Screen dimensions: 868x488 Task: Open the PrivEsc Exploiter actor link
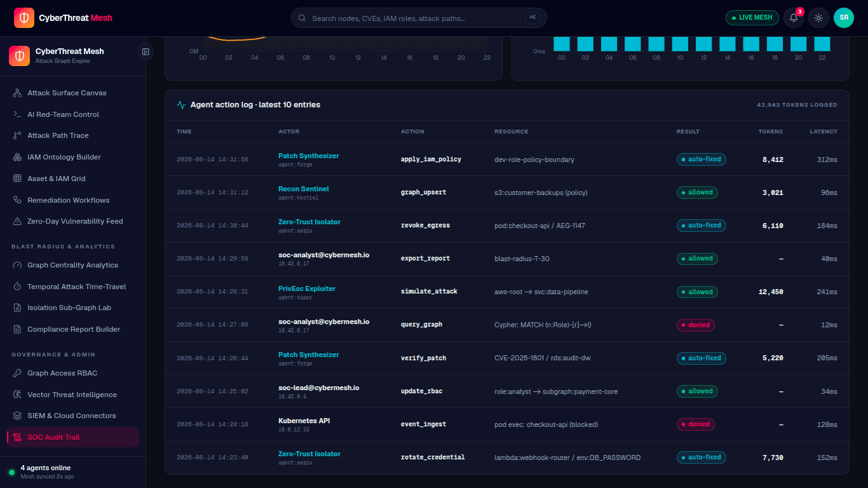[307, 288]
